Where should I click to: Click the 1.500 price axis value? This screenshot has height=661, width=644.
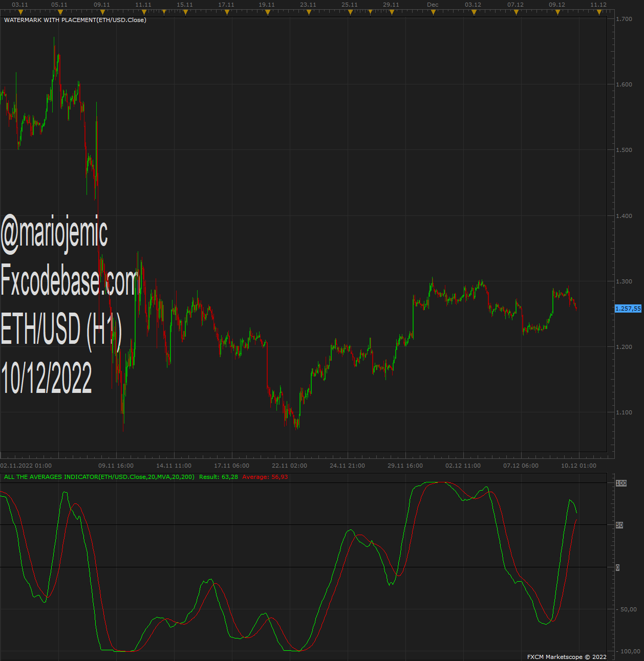(x=625, y=150)
